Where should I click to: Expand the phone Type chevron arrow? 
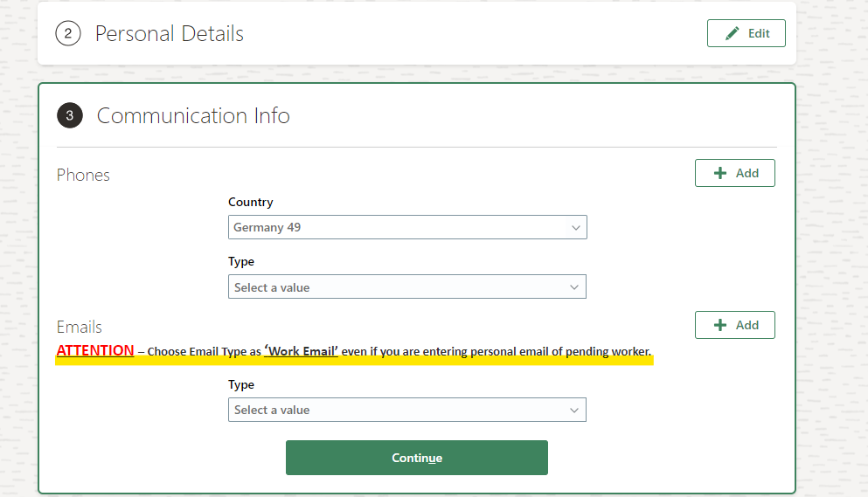[x=574, y=287]
